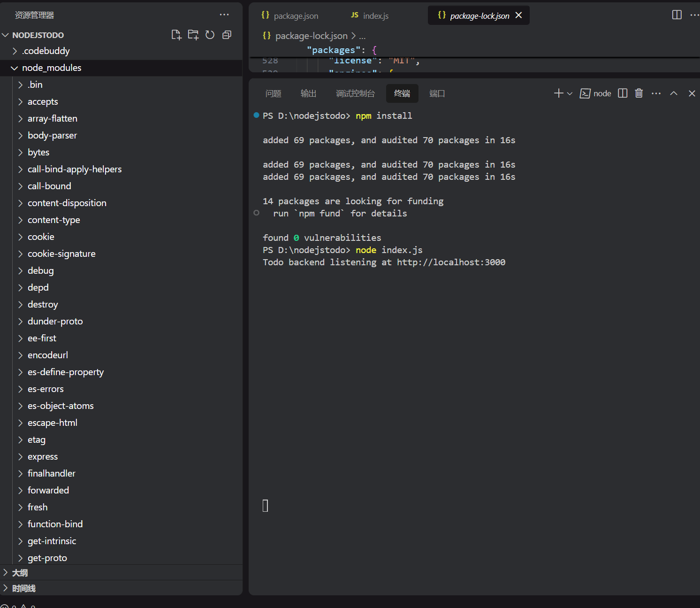The height and width of the screenshot is (608, 700).
Task: Kill terminal with trash icon
Action: coord(639,93)
